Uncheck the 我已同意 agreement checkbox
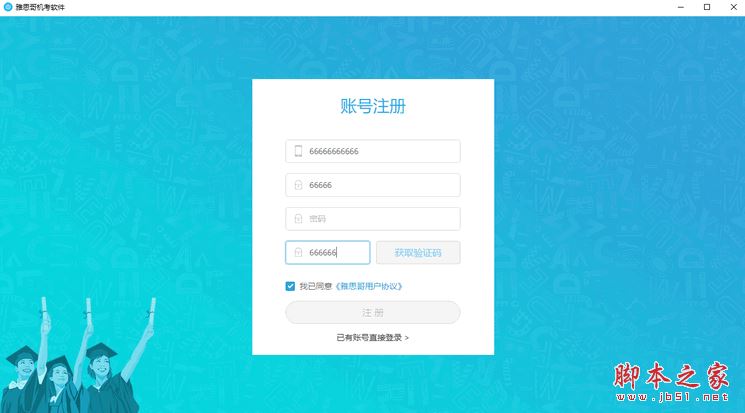This screenshot has height=413, width=745. coord(290,286)
